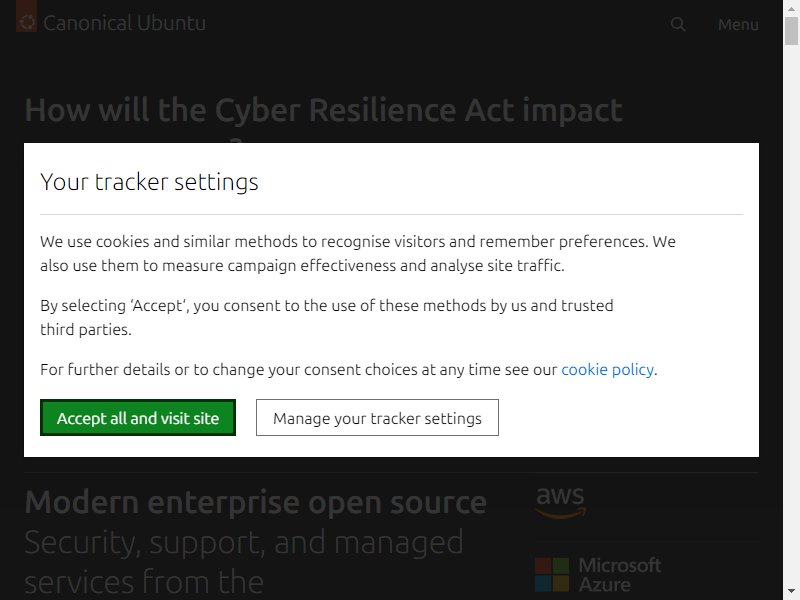The width and height of the screenshot is (800, 600).
Task: Click the paragraph starting 'We use cookies'
Action: (x=358, y=254)
